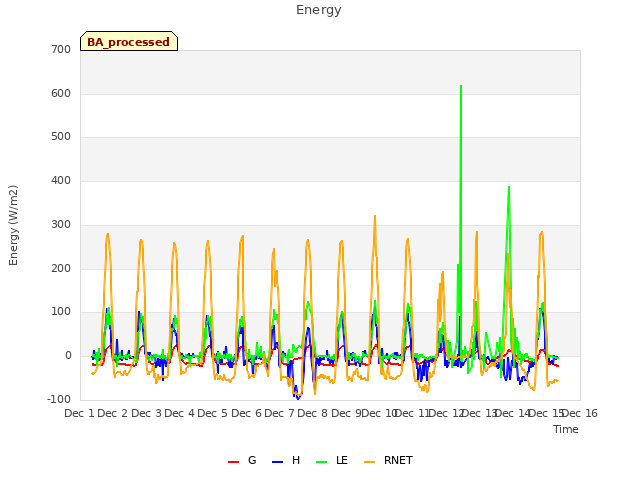Click the 300 y-axis label
Viewport: 640px width, 480px height.
point(61,224)
